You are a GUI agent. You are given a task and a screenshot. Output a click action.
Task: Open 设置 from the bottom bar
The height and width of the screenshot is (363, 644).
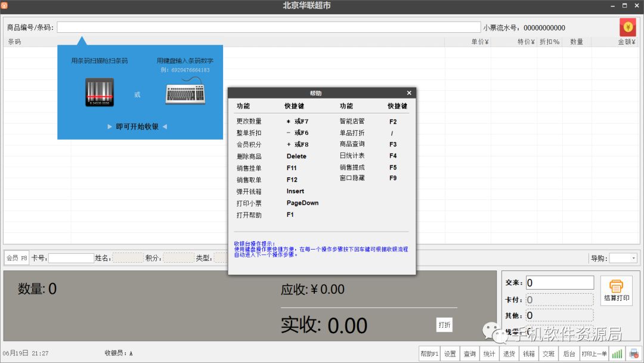click(x=450, y=353)
